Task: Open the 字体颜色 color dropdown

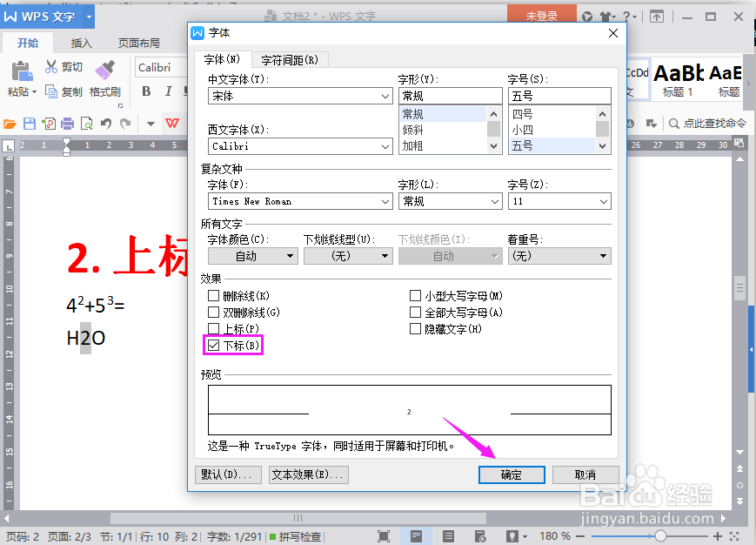Action: click(292, 255)
